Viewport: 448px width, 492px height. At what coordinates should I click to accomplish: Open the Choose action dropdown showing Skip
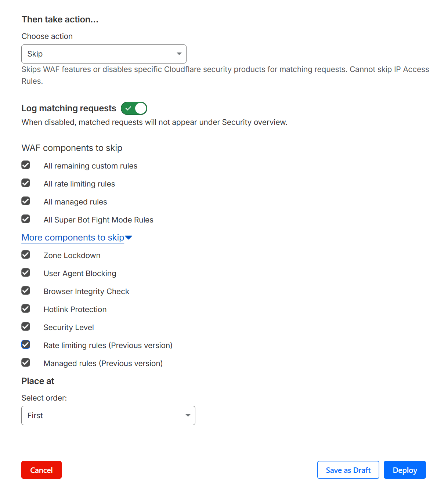(104, 54)
